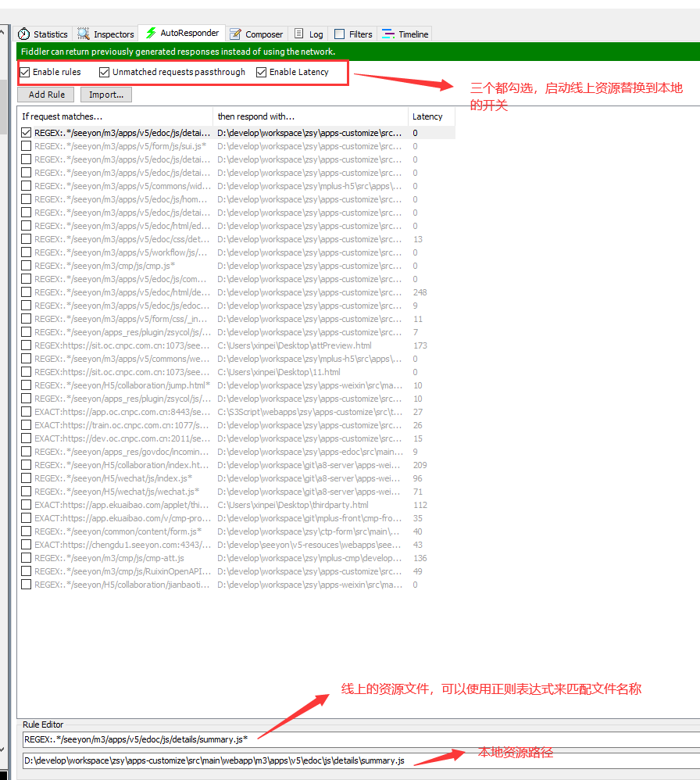700x780 pixels.
Task: Click the Log document icon
Action: click(x=298, y=34)
